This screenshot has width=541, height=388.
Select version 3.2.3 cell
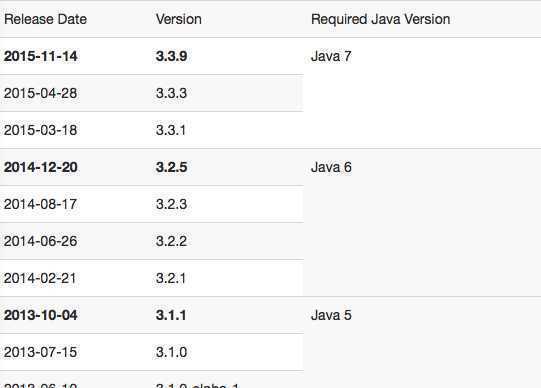tap(171, 204)
